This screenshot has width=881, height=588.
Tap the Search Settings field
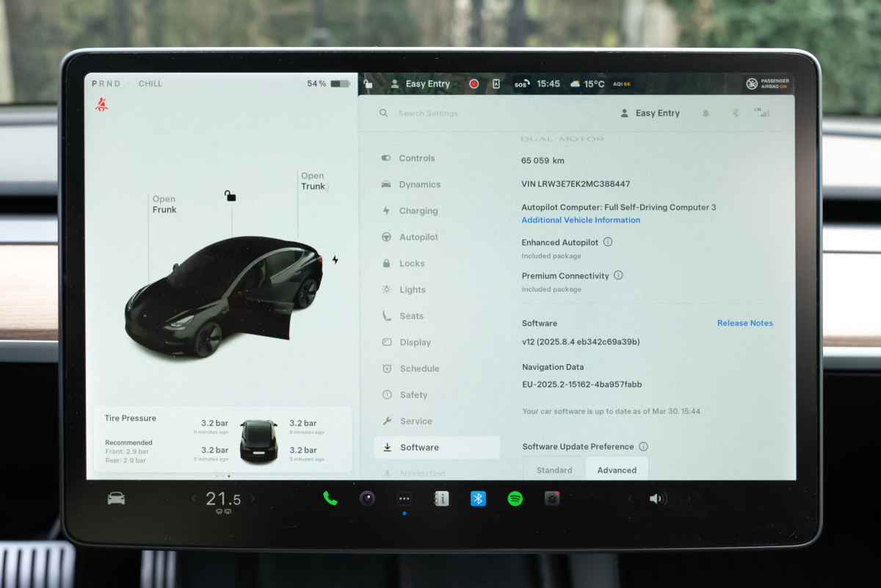tap(428, 113)
